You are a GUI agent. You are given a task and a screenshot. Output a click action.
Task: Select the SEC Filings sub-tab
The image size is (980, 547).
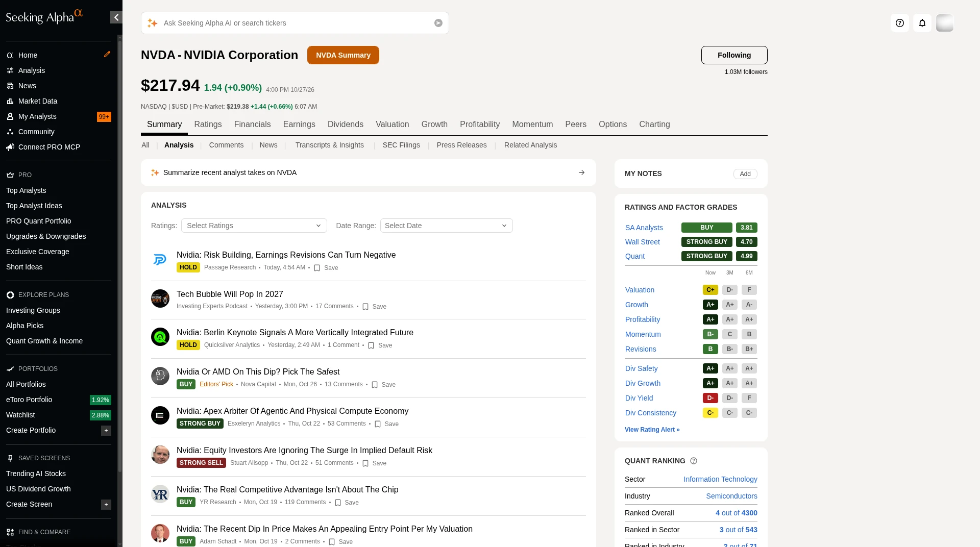click(401, 145)
